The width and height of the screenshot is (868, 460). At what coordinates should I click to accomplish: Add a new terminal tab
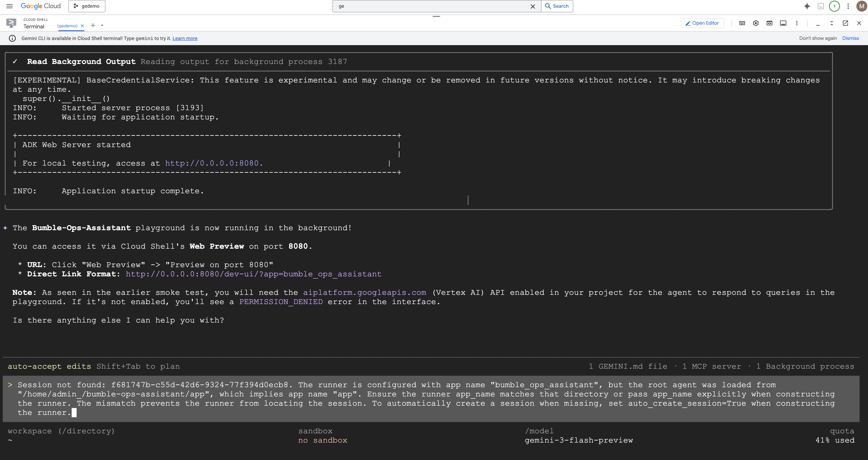[x=93, y=25]
